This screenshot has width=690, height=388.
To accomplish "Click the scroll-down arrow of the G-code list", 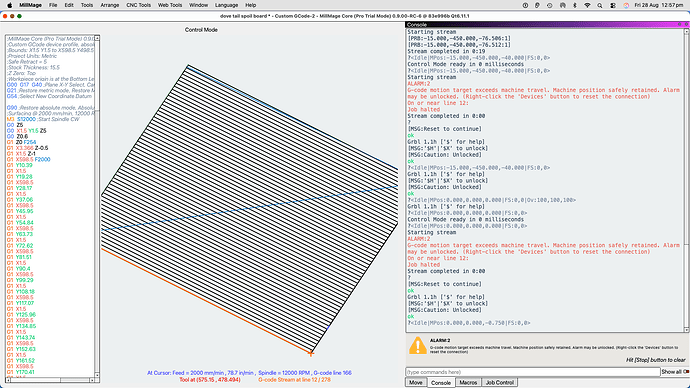I will [x=97, y=375].
